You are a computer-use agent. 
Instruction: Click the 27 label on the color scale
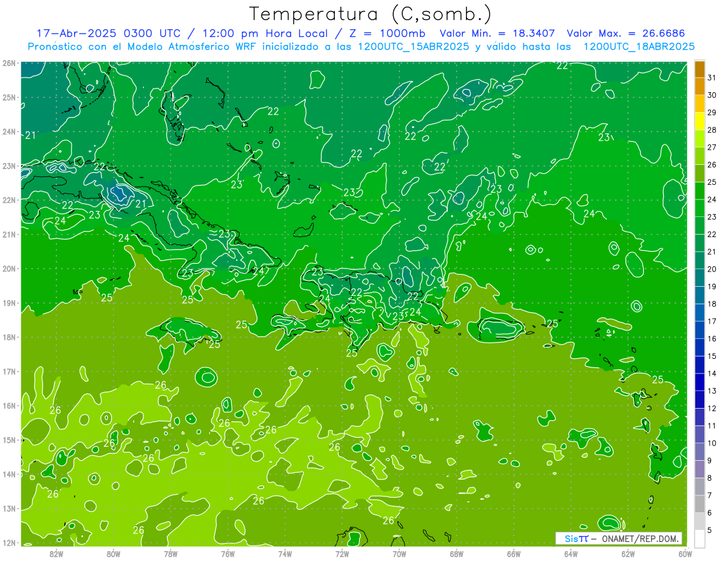712,147
